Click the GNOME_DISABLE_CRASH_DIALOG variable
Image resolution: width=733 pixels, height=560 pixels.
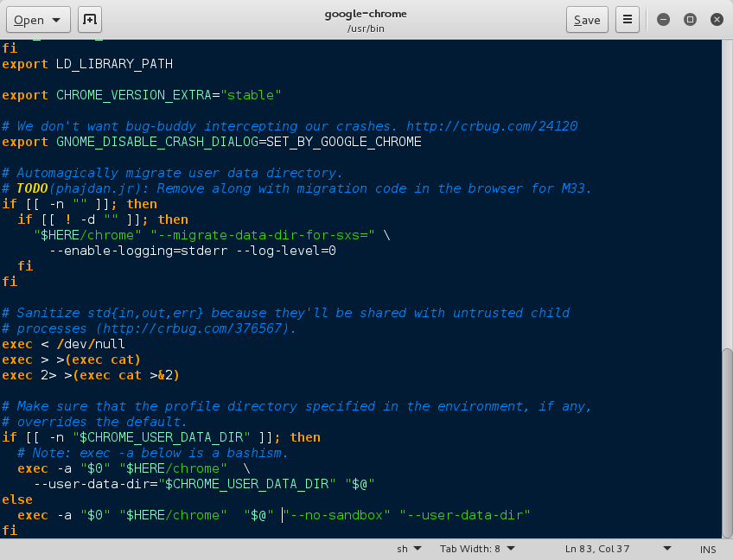[157, 142]
